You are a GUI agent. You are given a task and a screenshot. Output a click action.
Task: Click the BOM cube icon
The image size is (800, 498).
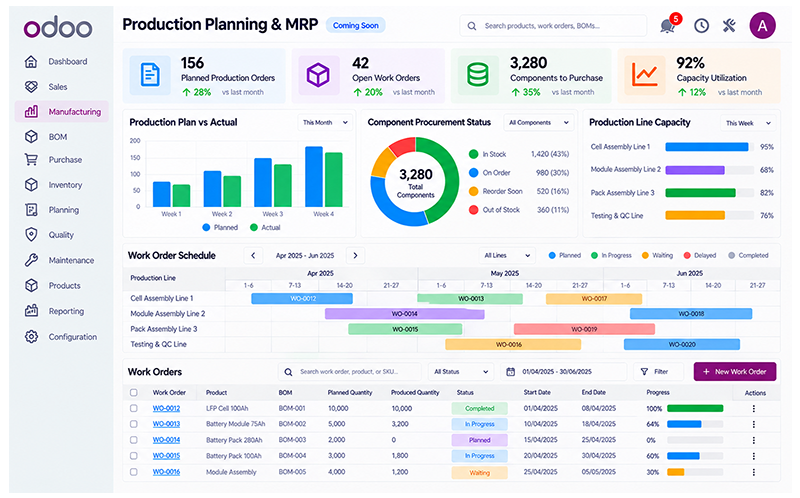click(x=31, y=137)
